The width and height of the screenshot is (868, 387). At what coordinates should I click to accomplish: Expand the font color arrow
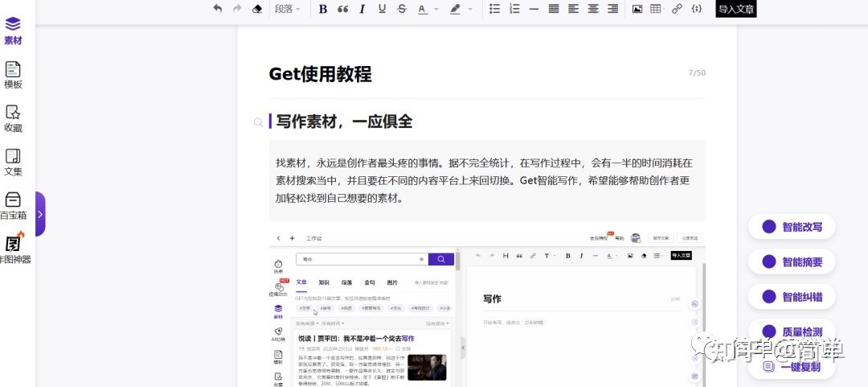coord(436,10)
